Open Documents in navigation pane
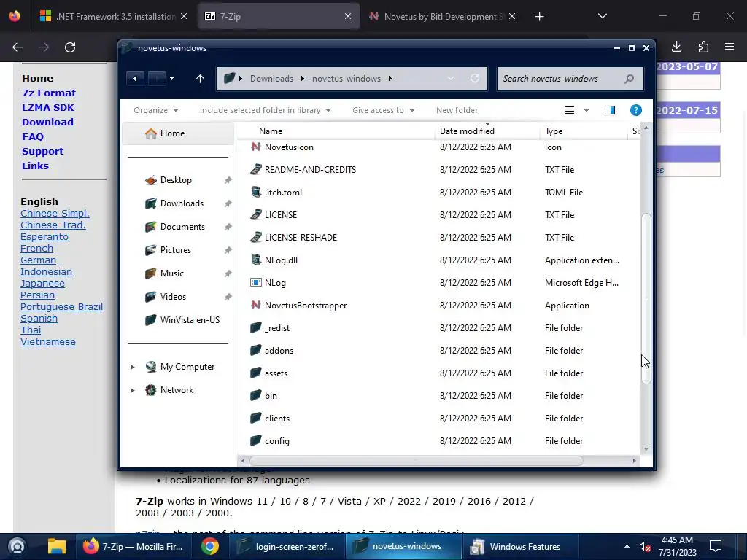Viewport: 747px width, 560px height. [182, 227]
